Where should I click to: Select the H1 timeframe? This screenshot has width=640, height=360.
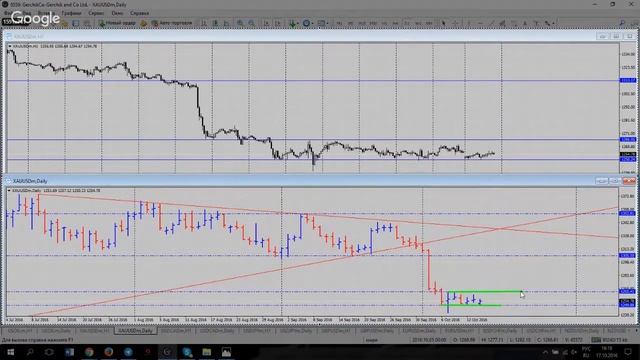tap(384, 23)
